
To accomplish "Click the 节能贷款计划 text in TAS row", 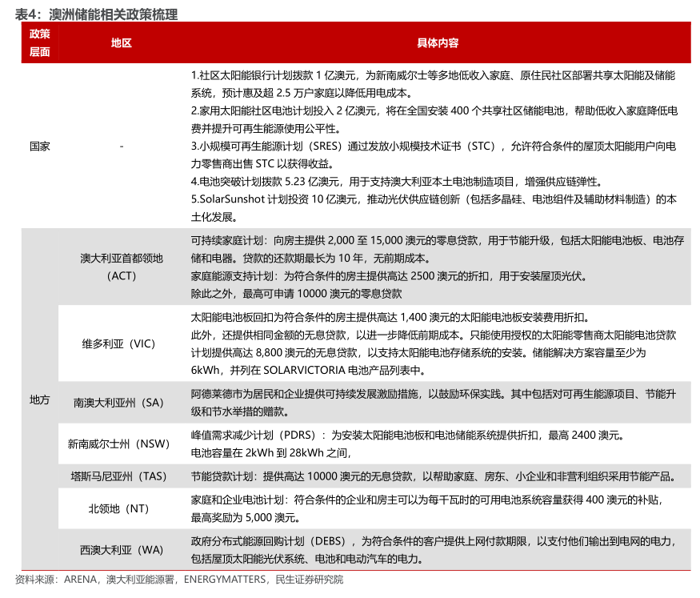I will point(432,476).
